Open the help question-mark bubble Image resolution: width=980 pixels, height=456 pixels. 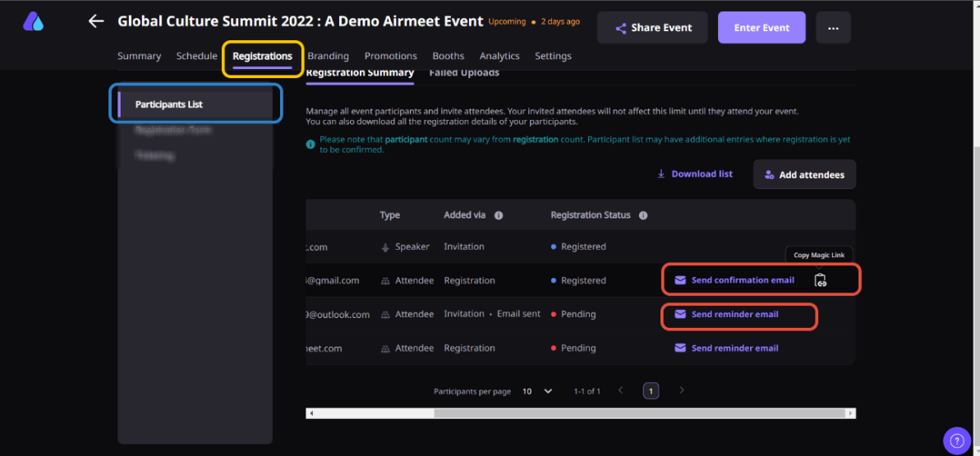click(x=957, y=441)
